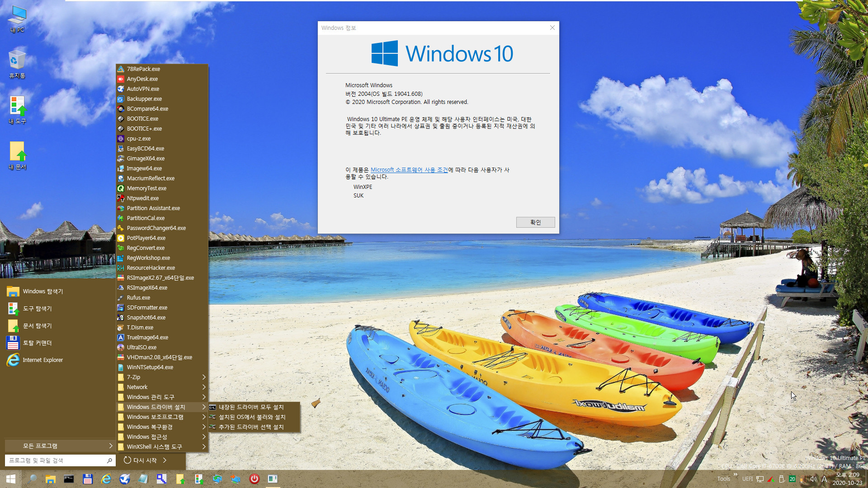
Task: Click the 다시 시작 restart button
Action: coord(140,460)
